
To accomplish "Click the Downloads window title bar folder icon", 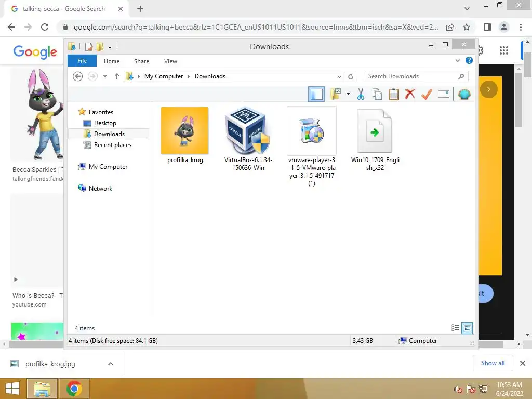I will coord(72,46).
